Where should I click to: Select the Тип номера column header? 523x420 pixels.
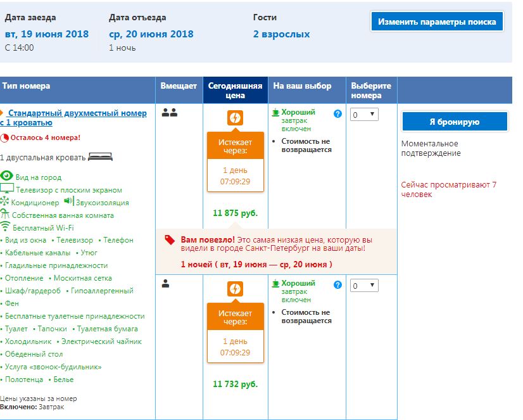coord(27,86)
